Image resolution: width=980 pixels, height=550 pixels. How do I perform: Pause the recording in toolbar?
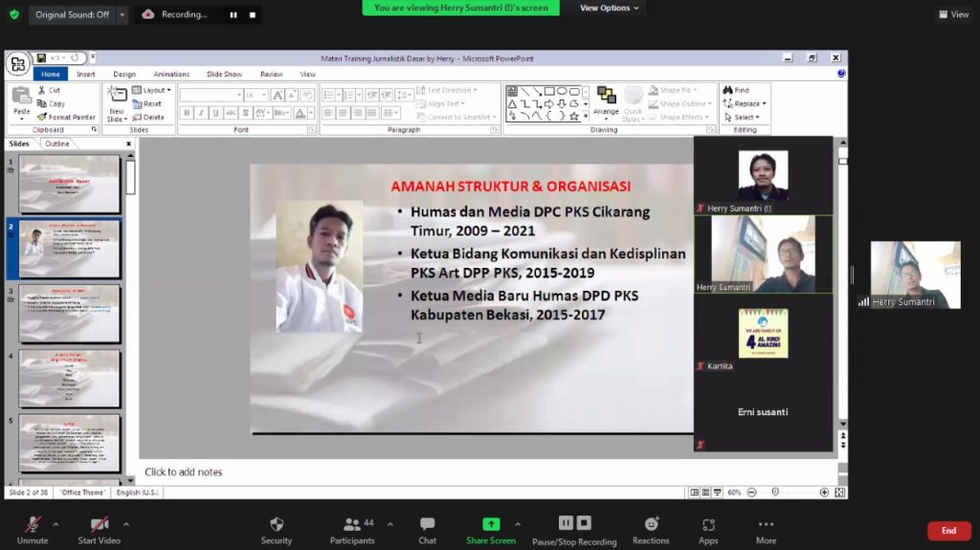click(x=566, y=523)
